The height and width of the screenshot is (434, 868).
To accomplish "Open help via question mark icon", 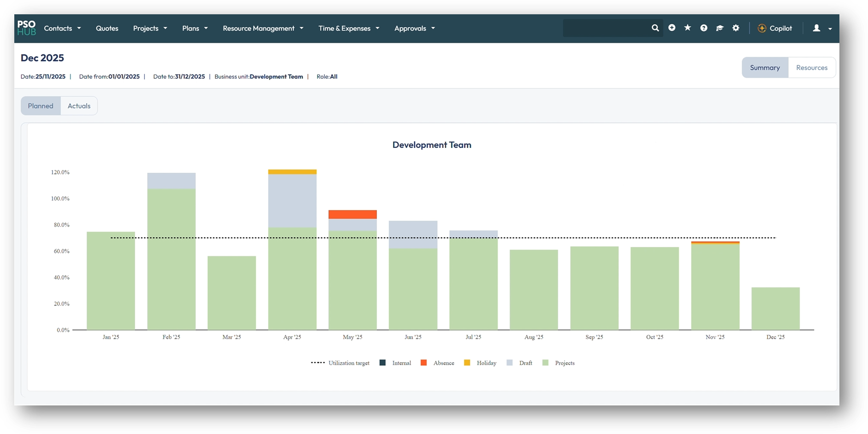I will [704, 28].
